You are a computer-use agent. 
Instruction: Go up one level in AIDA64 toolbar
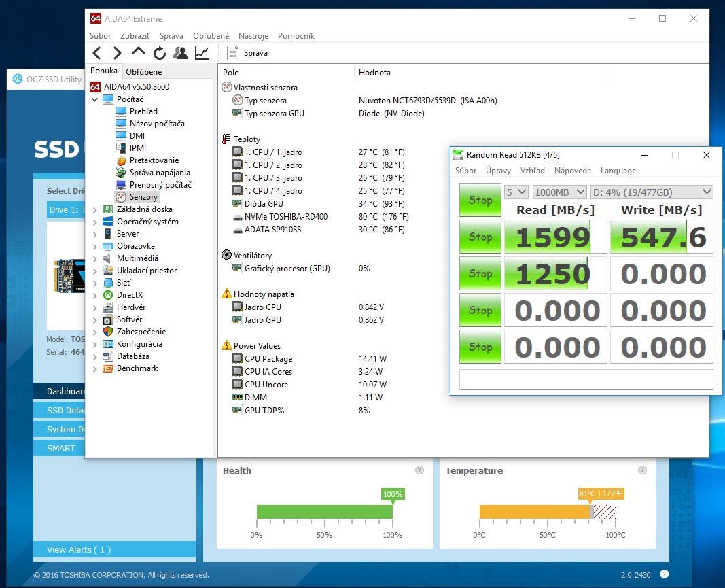pyautogui.click(x=138, y=52)
